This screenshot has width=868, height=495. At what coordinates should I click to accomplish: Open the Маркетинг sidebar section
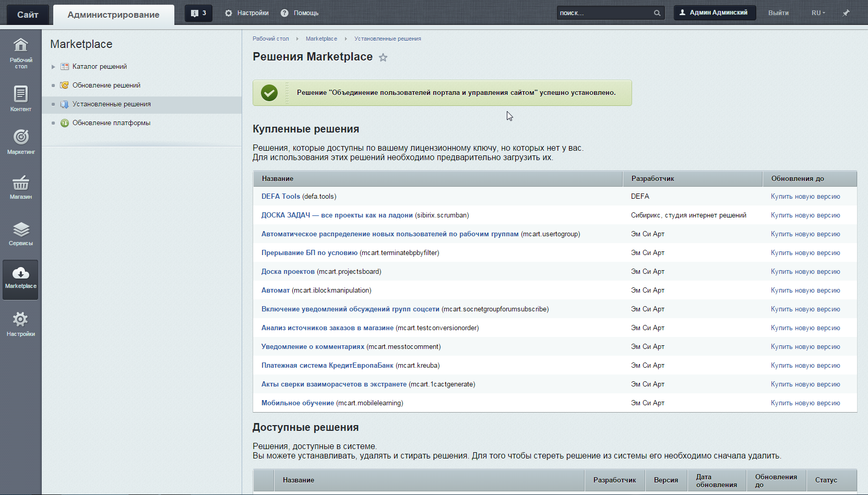click(x=21, y=142)
